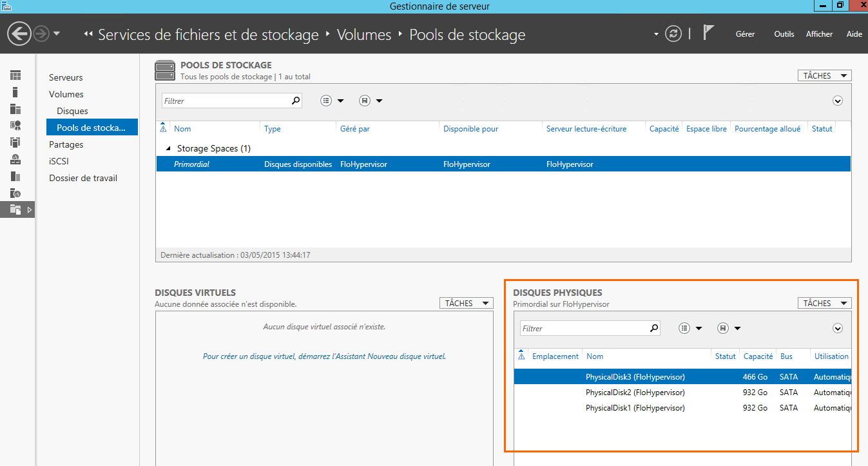Expand the physical disks filter chevron
Viewport: 868px width, 466px height.
pyautogui.click(x=838, y=329)
